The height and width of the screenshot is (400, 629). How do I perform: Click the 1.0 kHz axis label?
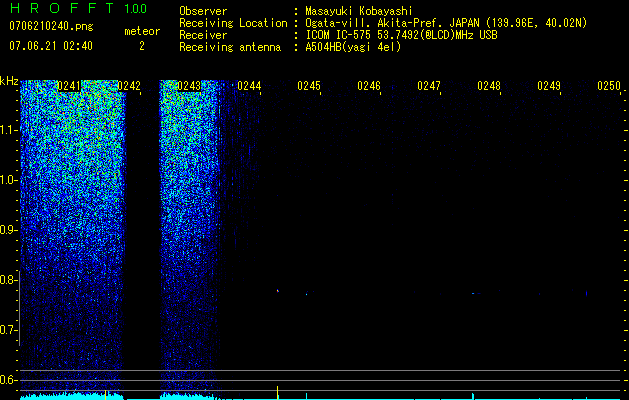click(8, 180)
